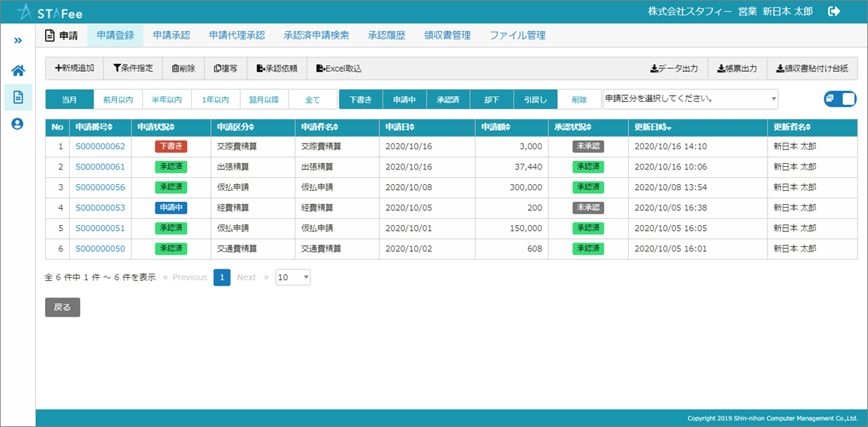This screenshot has height=427, width=868.
Task: Toggle the blue switch at right
Action: pyautogui.click(x=840, y=99)
